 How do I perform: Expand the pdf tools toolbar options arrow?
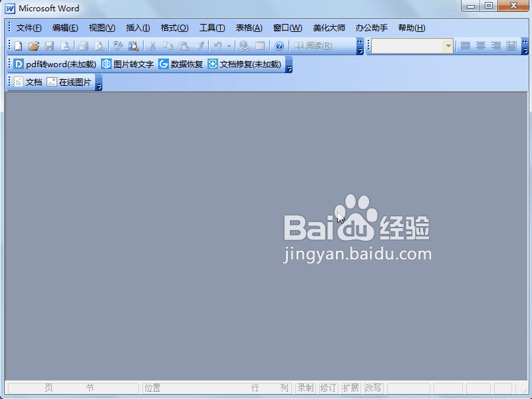coord(289,65)
